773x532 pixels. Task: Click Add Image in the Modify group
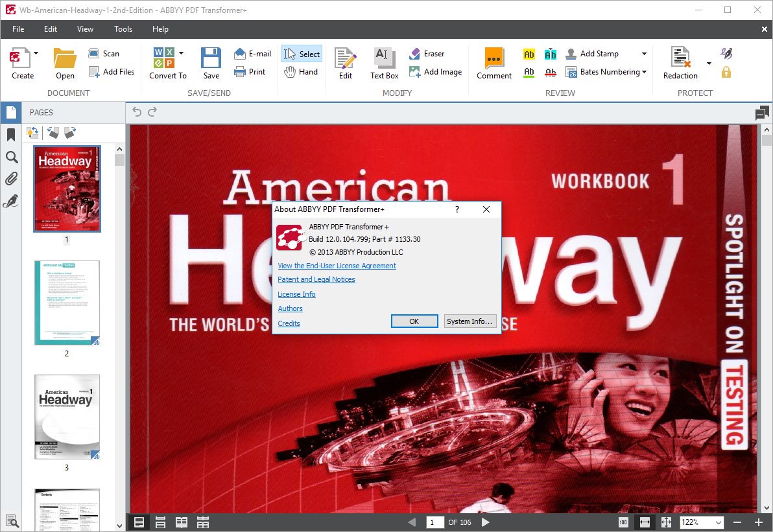[x=436, y=72]
